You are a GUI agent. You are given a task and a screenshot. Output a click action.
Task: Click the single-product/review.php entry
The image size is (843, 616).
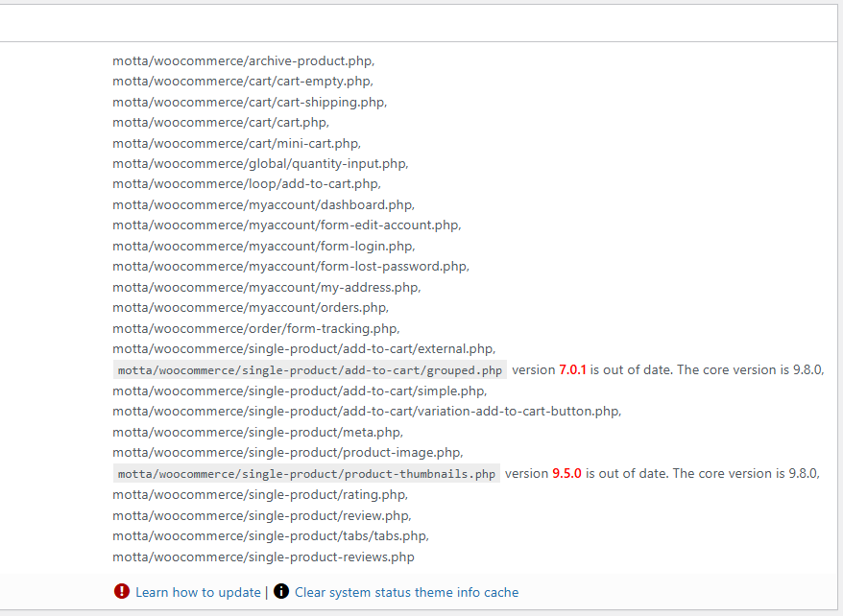tap(262, 516)
